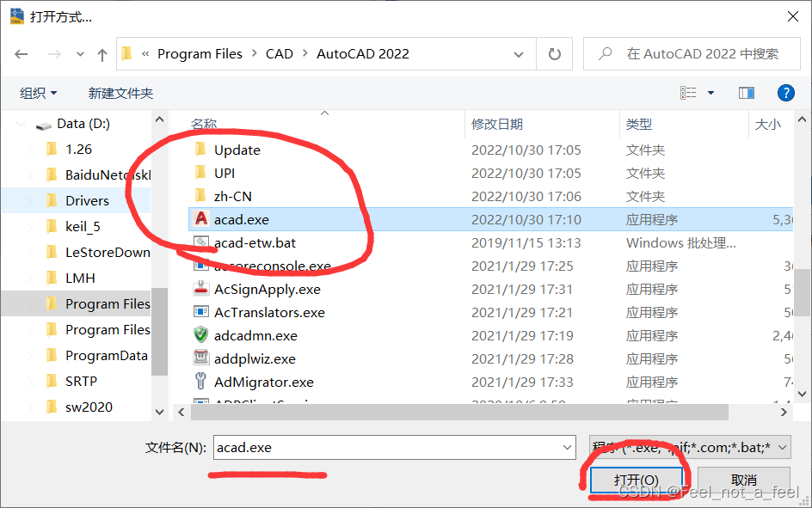Click the Back navigation arrow
Viewport: 812px width, 508px height.
point(22,54)
